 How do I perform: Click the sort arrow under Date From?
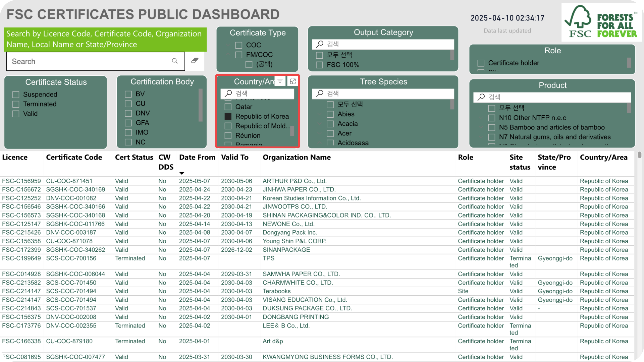tap(182, 173)
